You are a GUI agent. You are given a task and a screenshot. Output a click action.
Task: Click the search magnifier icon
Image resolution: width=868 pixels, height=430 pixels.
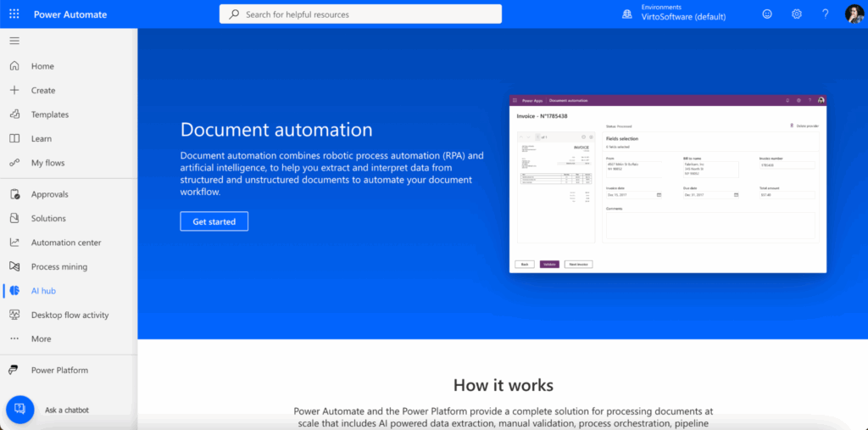(x=234, y=14)
